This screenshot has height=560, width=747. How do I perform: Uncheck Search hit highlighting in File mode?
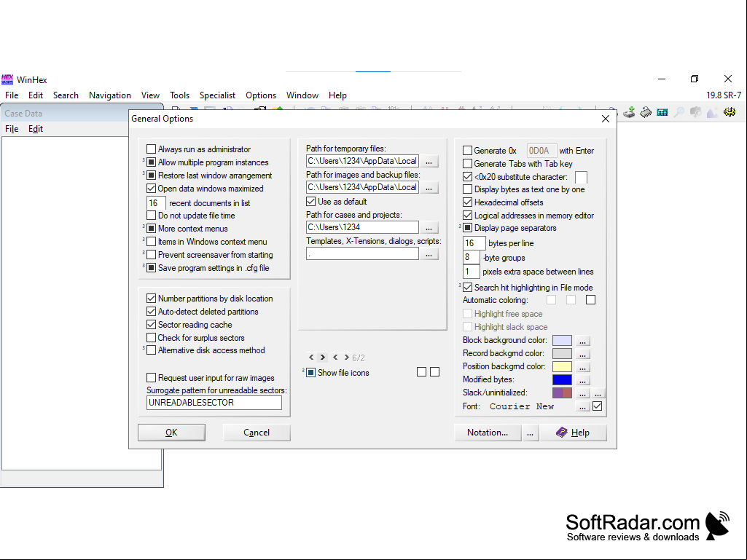coord(467,288)
